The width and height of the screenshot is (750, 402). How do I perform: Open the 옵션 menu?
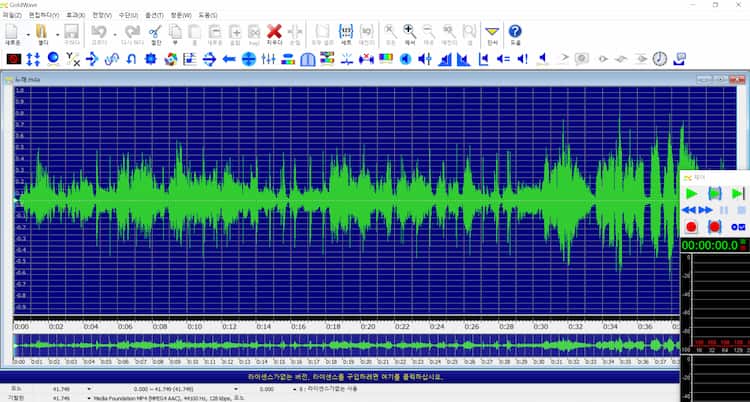pyautogui.click(x=154, y=15)
